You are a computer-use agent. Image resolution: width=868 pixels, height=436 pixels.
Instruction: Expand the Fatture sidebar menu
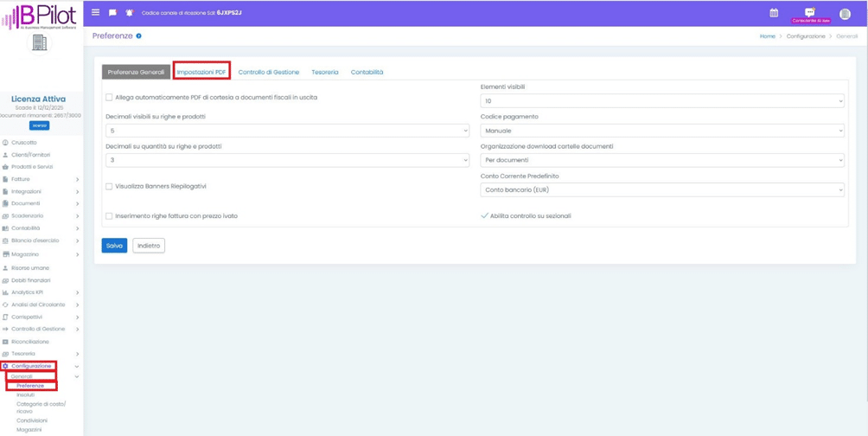[41, 179]
